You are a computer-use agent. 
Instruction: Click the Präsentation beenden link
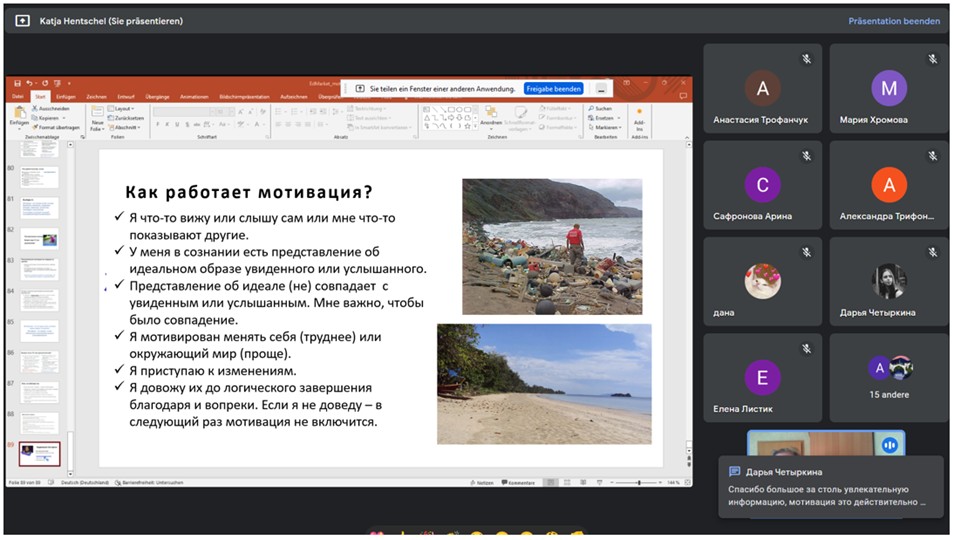tap(894, 21)
